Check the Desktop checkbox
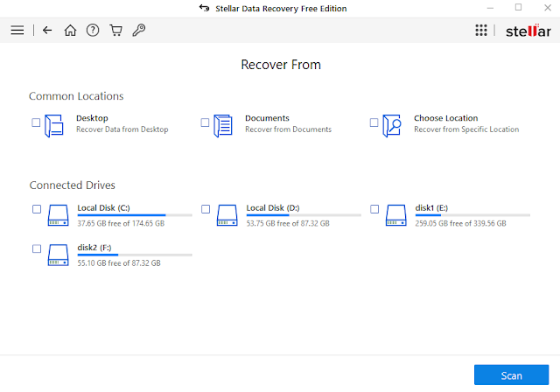Viewport: 560px width, 392px height. 36,122
